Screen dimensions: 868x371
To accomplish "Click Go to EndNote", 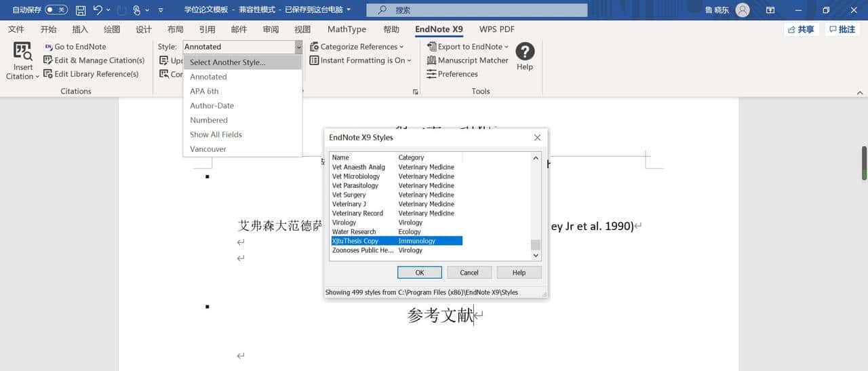I will (75, 47).
